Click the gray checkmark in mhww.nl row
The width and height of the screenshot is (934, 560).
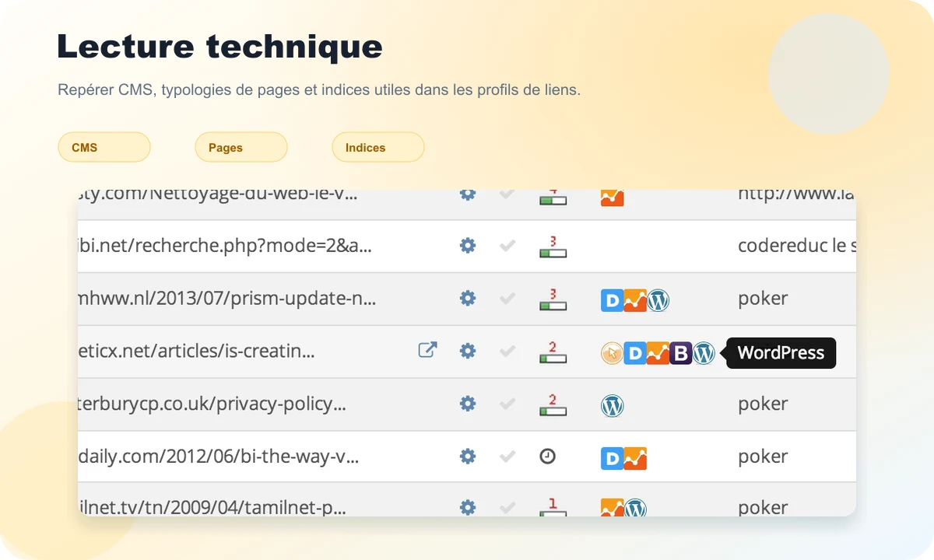pos(507,299)
